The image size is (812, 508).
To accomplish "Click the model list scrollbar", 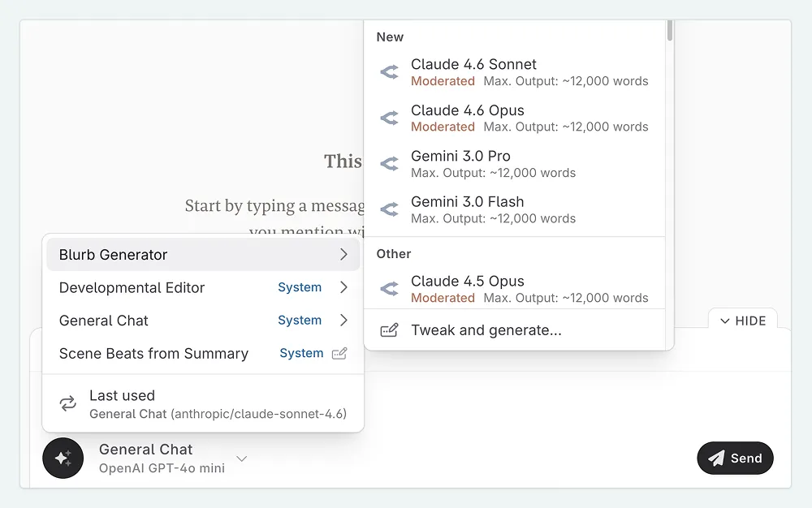I will point(670,31).
